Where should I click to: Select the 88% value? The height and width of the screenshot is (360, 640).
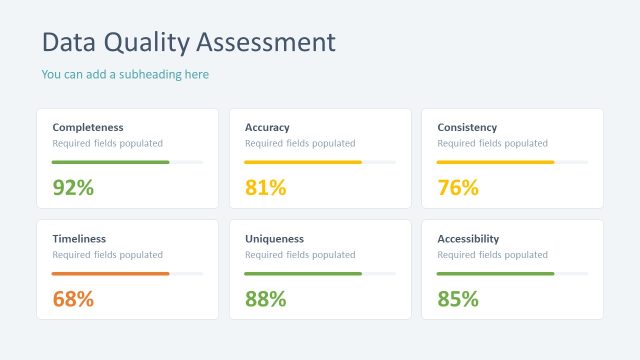pos(266,299)
